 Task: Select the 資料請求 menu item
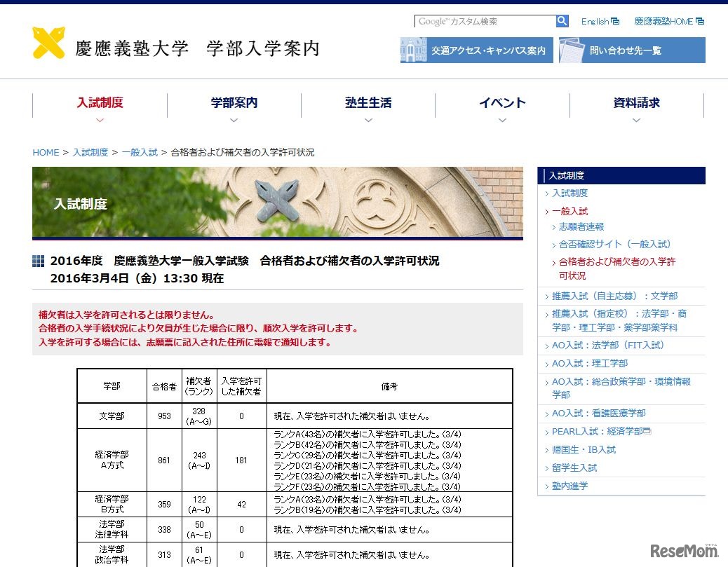(635, 102)
